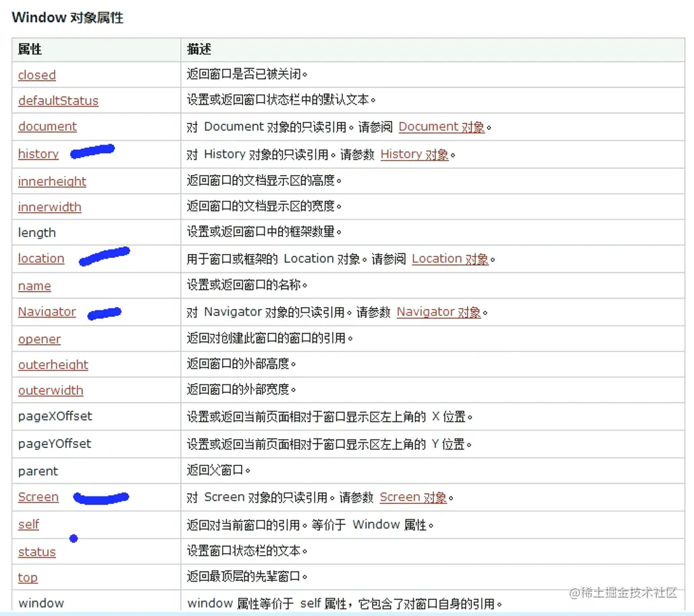Image resolution: width=694 pixels, height=616 pixels.
Task: Open the Navigator property link
Action: coord(47,311)
